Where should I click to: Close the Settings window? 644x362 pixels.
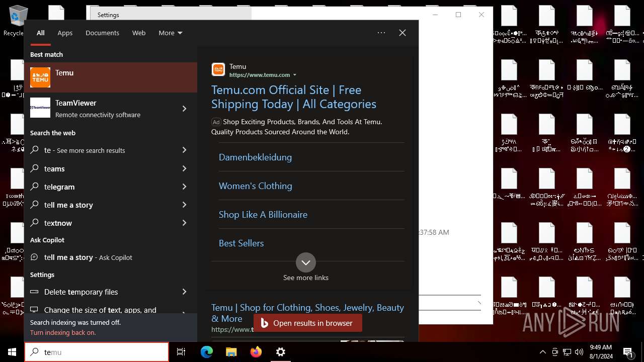tap(481, 15)
